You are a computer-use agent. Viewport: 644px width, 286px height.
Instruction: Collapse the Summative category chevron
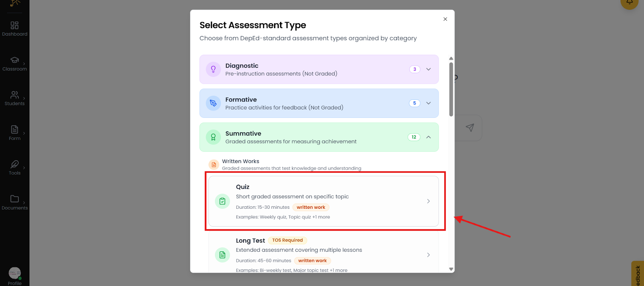tap(429, 137)
